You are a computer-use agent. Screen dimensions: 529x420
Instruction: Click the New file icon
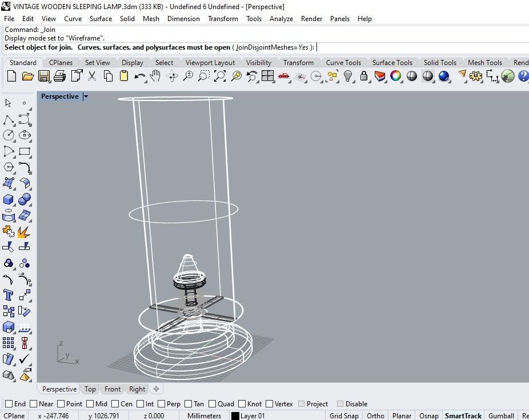tap(11, 76)
